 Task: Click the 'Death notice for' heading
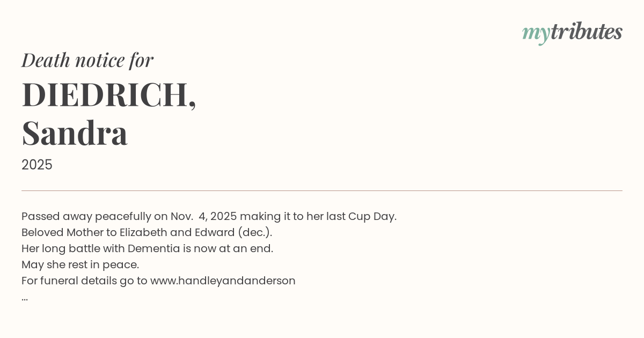(x=87, y=60)
